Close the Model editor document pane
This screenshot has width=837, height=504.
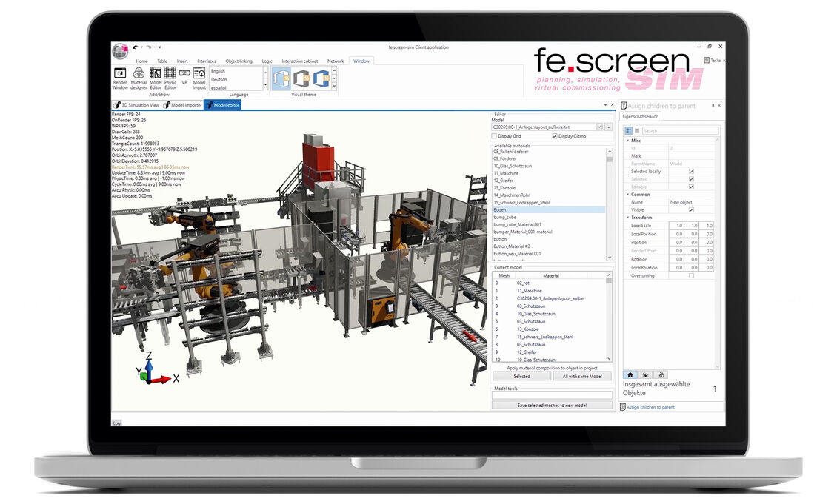pos(613,105)
